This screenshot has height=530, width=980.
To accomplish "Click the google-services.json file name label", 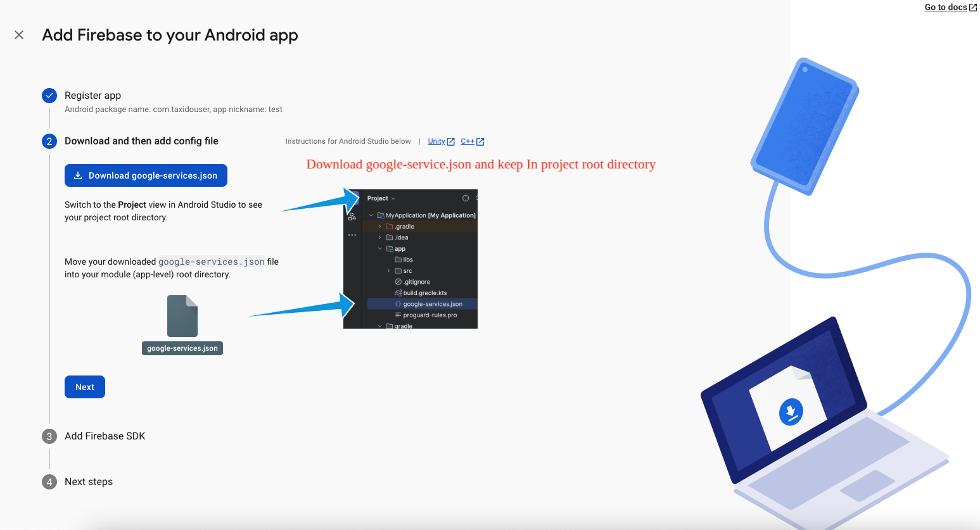I will pos(182,348).
